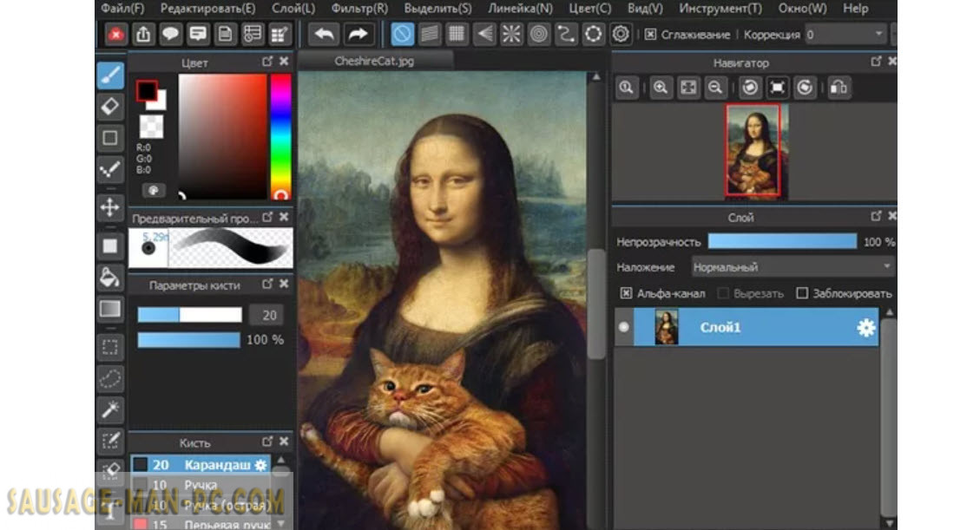Viewport: 980px width, 530px height.
Task: Open Выделить(S) menu
Action: 437,9
